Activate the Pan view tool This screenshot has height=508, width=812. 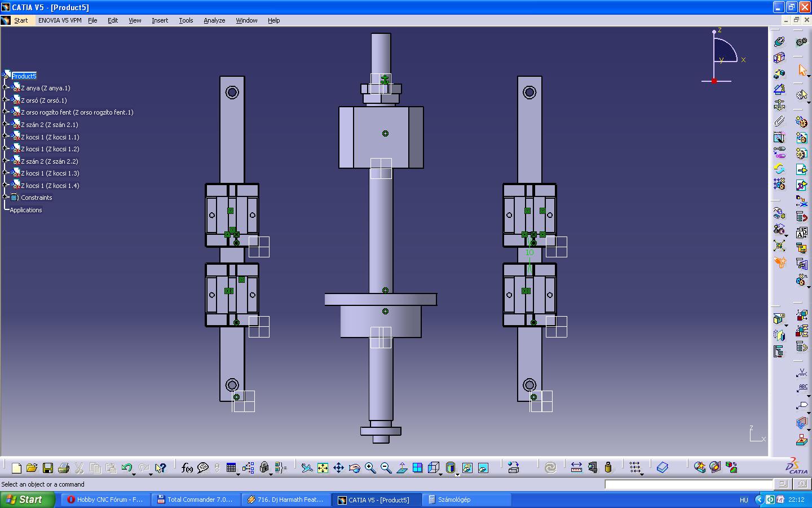point(338,468)
